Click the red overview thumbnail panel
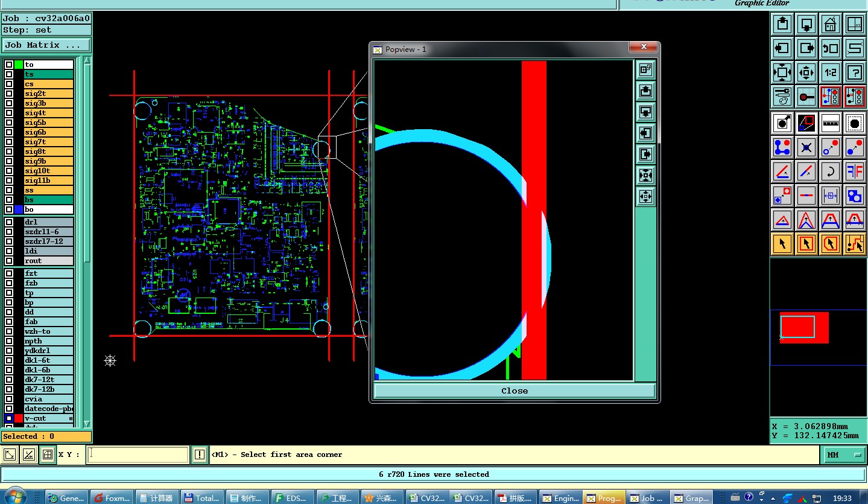This screenshot has height=504, width=868. pos(804,327)
